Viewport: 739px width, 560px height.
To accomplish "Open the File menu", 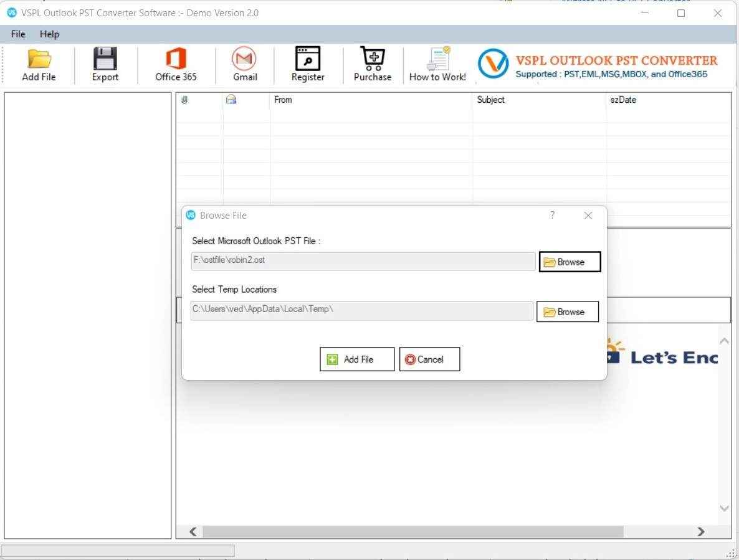I will click(x=18, y=34).
